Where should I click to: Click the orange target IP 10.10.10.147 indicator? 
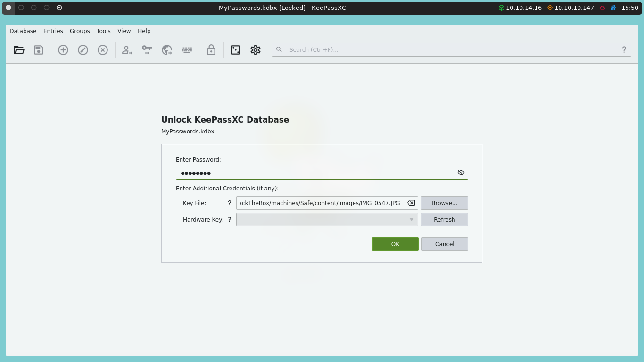pyautogui.click(x=570, y=8)
